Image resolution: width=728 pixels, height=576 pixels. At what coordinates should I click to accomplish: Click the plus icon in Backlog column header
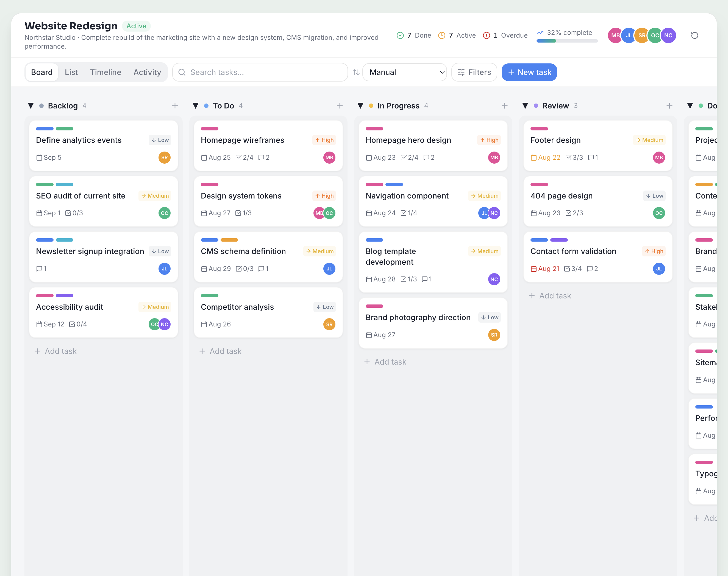point(175,106)
